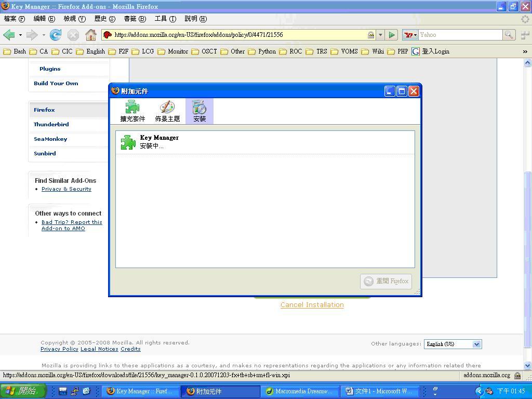The width and height of the screenshot is (532, 399).
Task: Switch to the 佈景主題 themes tab
Action: [x=167, y=111]
